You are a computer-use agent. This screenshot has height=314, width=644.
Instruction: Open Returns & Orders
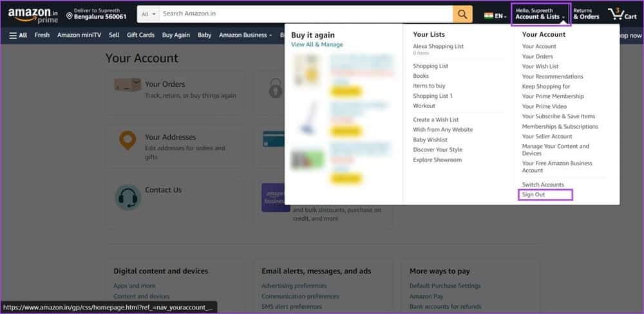tap(586, 14)
